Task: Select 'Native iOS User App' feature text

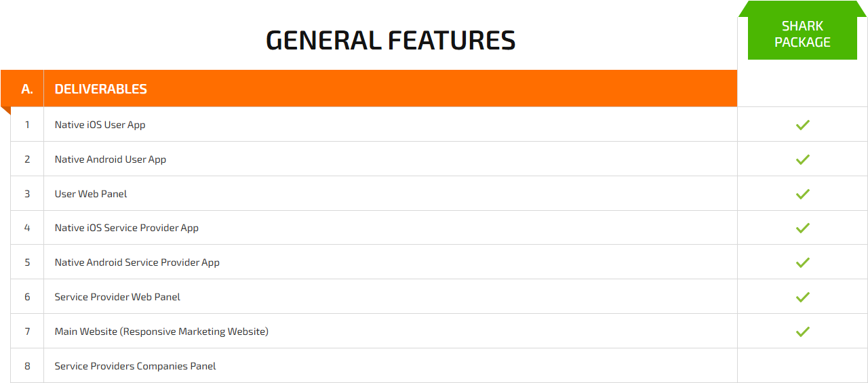Action: pos(100,125)
